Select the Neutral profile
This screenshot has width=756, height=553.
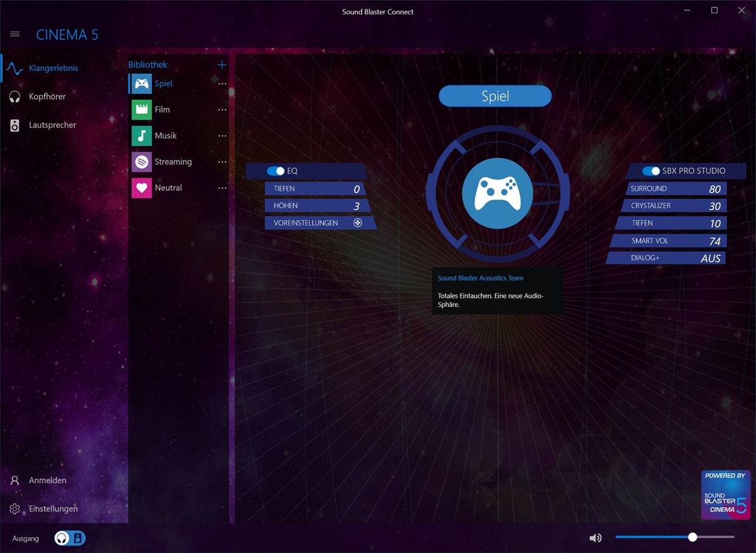(180, 188)
